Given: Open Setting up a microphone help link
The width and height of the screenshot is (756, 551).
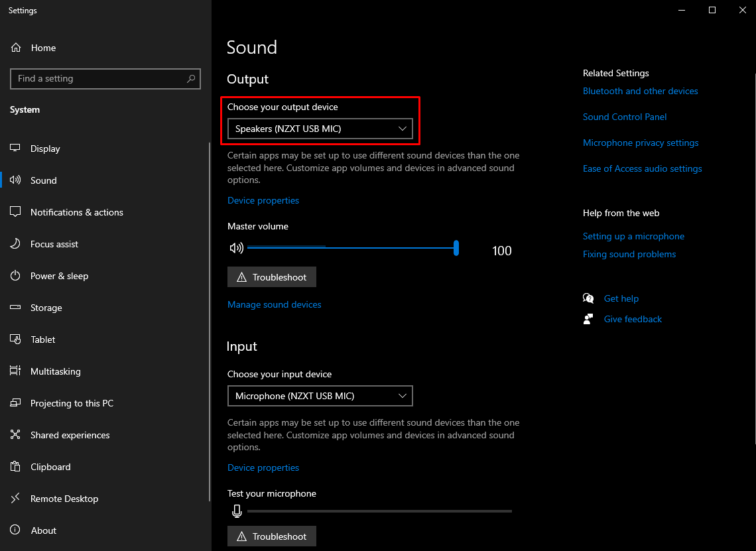Looking at the screenshot, I should (633, 236).
